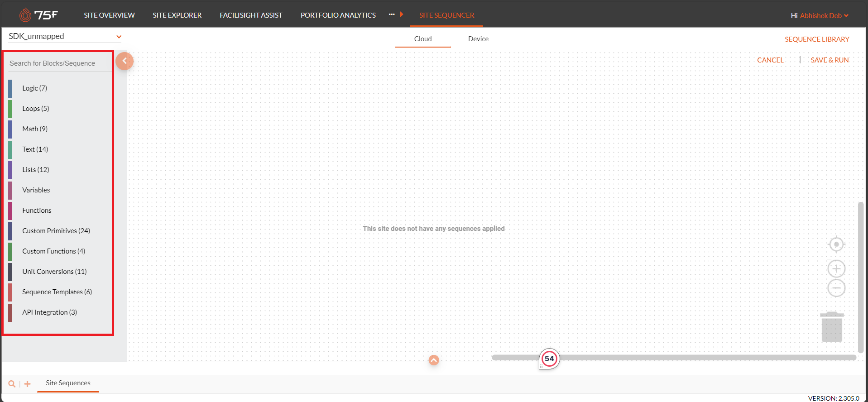Click the trash can icon
868x402 pixels.
point(832,327)
